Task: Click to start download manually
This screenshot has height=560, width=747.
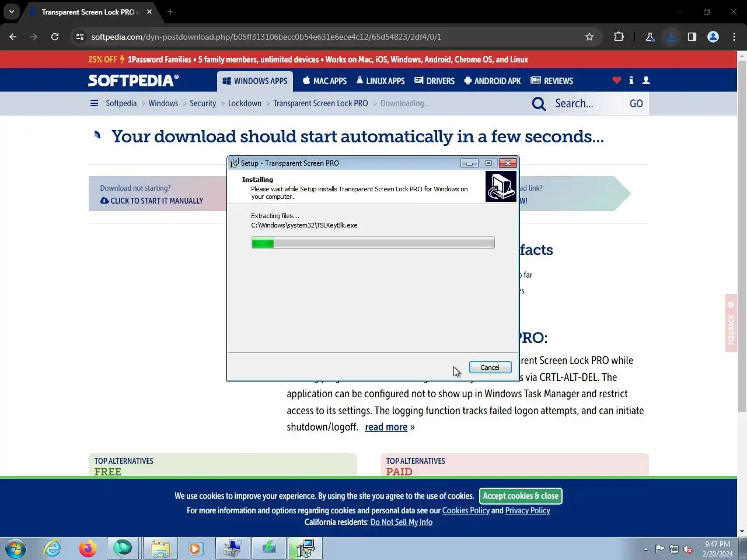Action: [x=152, y=201]
